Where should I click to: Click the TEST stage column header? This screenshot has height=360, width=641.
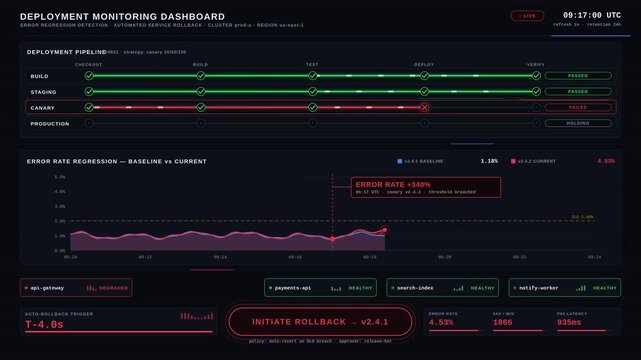tap(312, 65)
